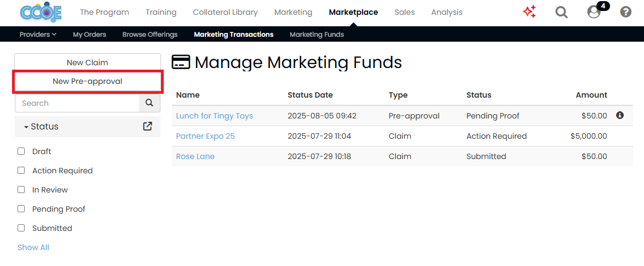Open Collateral Library in top navigation
This screenshot has height=266, width=644.
pos(226,12)
